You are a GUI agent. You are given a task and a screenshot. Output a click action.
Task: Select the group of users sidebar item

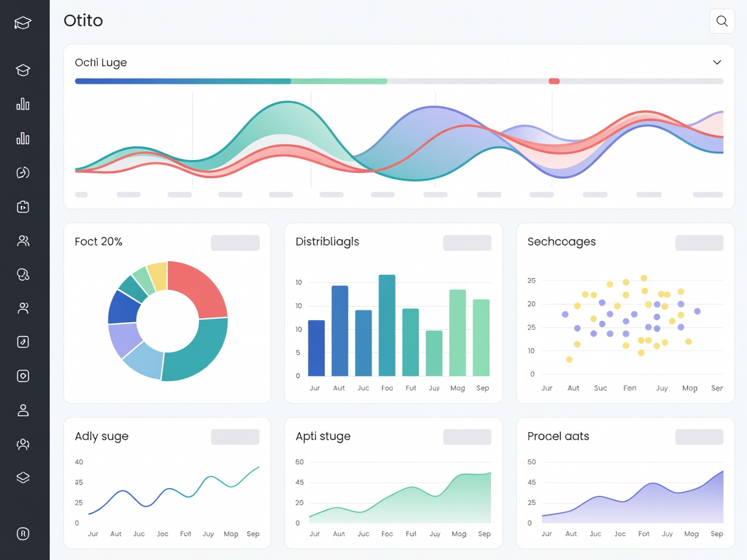tap(23, 444)
